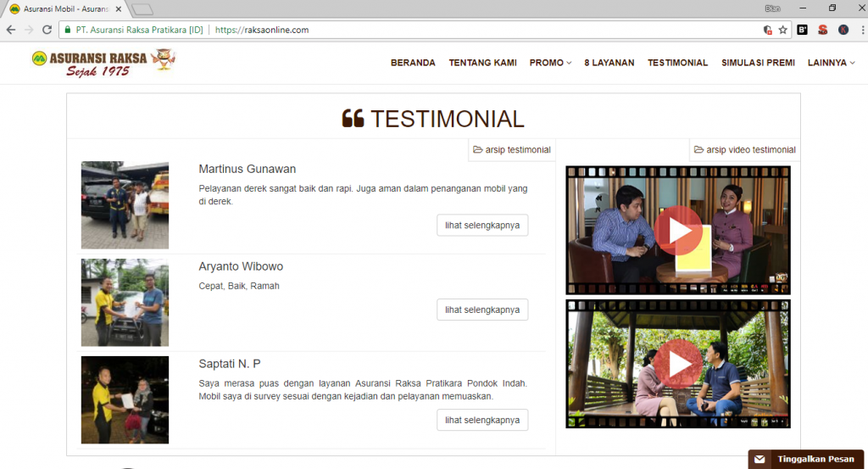
Task: Select the Asuransi Mobil browser tab
Action: tap(64, 9)
